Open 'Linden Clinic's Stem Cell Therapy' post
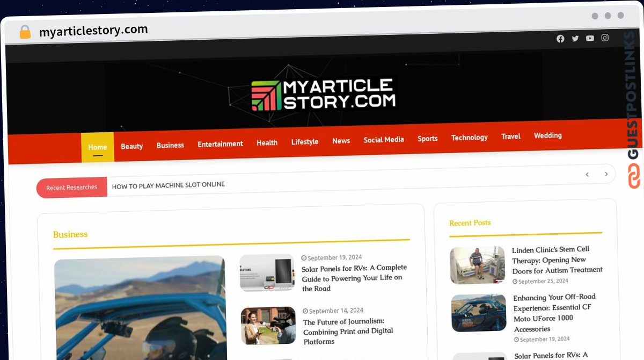The image size is (644, 360). [557, 260]
